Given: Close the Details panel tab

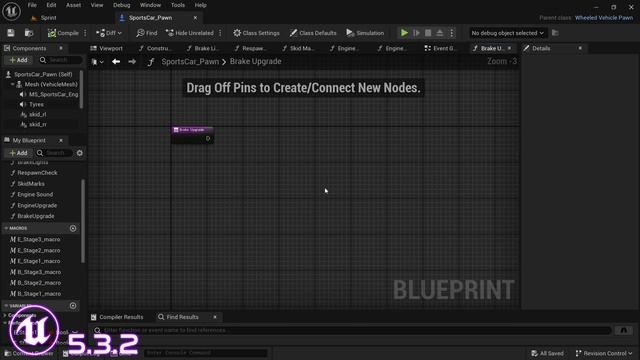Looking at the screenshot, I should (580, 48).
